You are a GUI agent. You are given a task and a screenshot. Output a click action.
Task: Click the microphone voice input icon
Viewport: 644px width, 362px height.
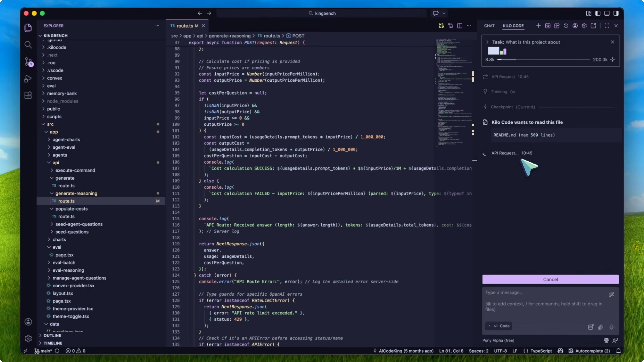pos(611,327)
